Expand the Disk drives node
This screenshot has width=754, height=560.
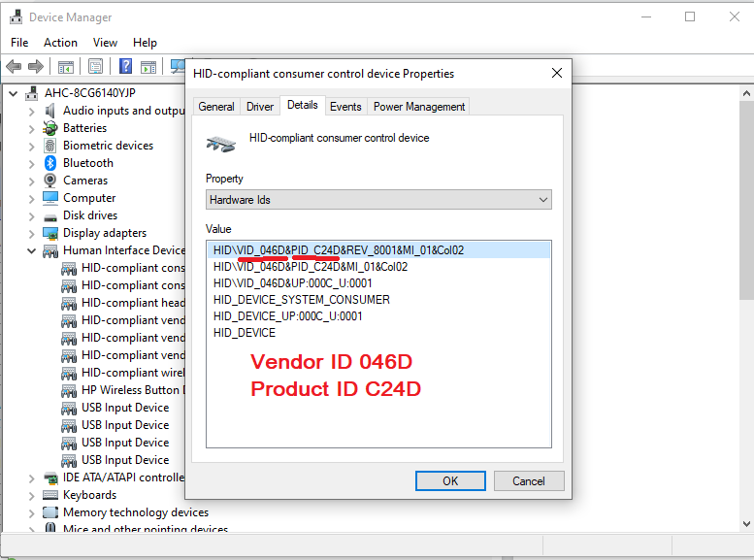[x=31, y=215]
